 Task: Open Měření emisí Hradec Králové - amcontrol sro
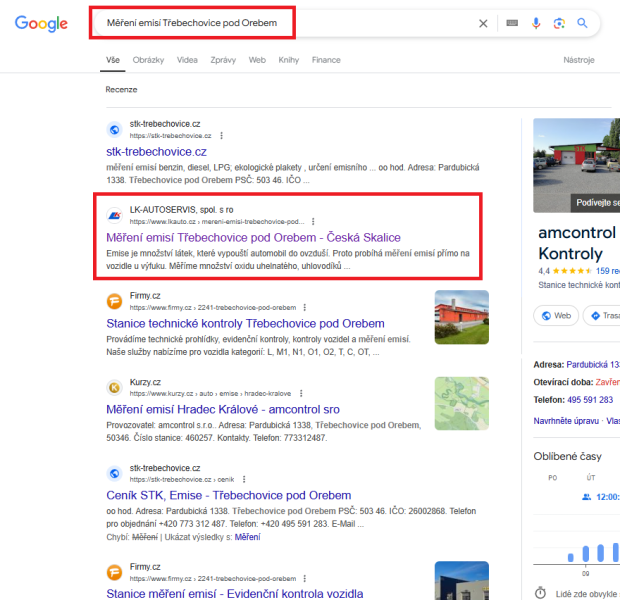223,409
